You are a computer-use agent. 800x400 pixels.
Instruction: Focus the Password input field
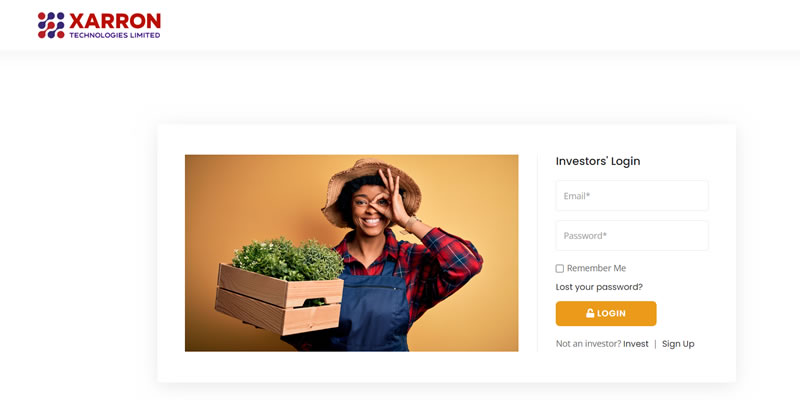(x=632, y=236)
